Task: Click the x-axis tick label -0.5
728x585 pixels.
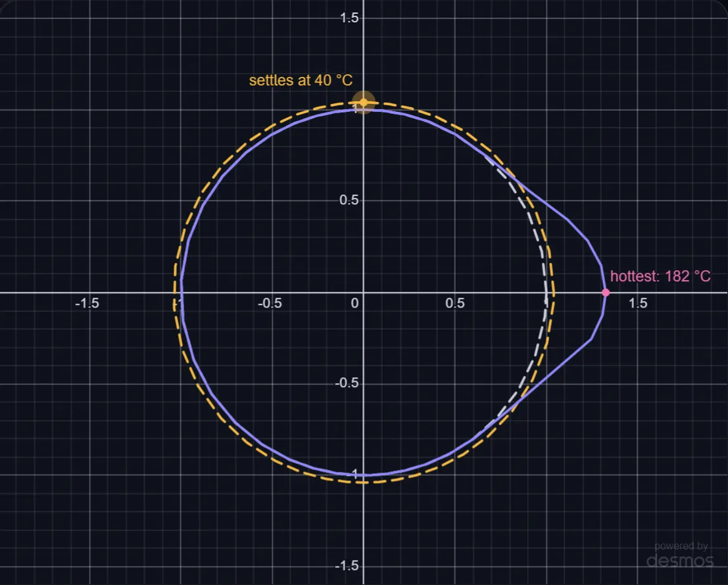Action: coord(270,303)
